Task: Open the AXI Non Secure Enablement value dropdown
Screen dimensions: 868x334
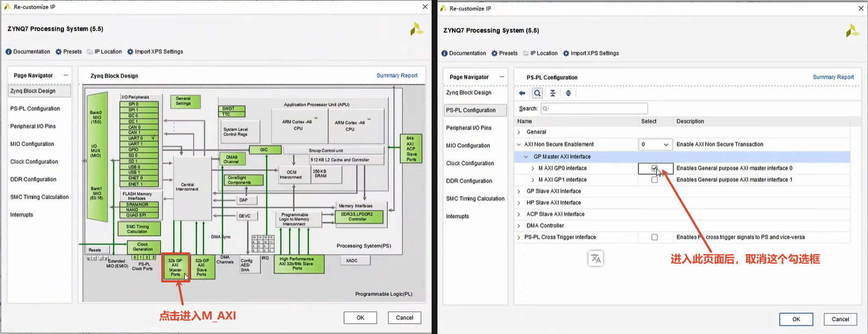Action: (x=655, y=144)
